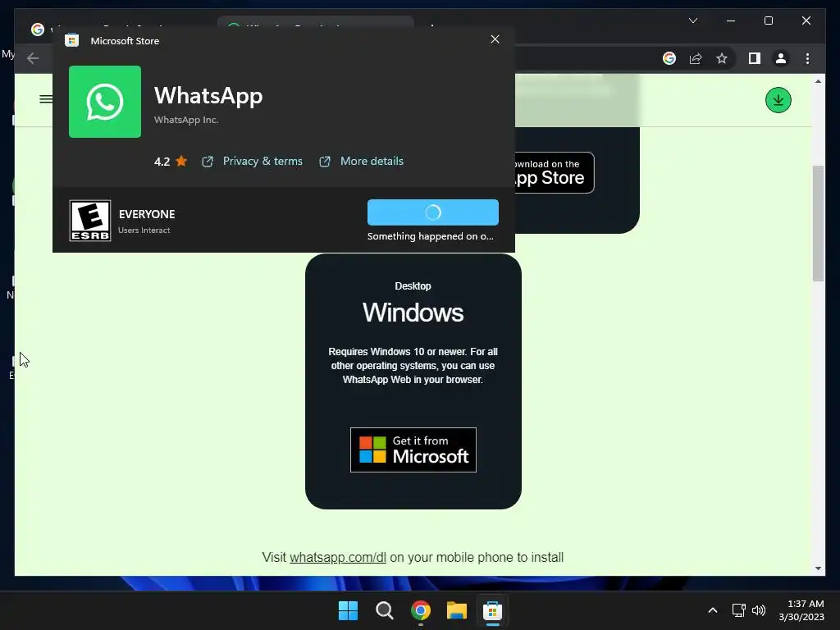Click the WhatsApp green app logo
The image size is (840, 630).
click(x=105, y=102)
